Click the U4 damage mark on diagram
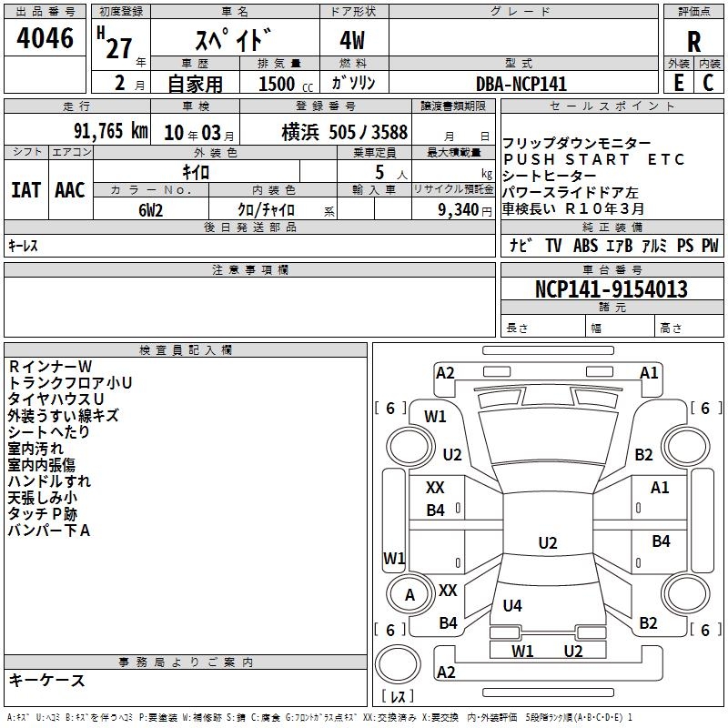 point(512,605)
